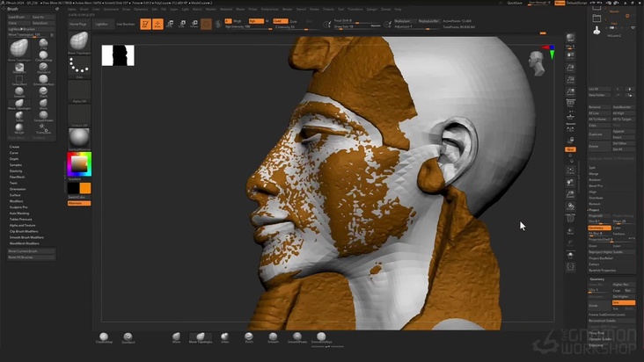Click the BPR render sphere icon
The width and height of the screenshot is (644, 362).
[570, 38]
